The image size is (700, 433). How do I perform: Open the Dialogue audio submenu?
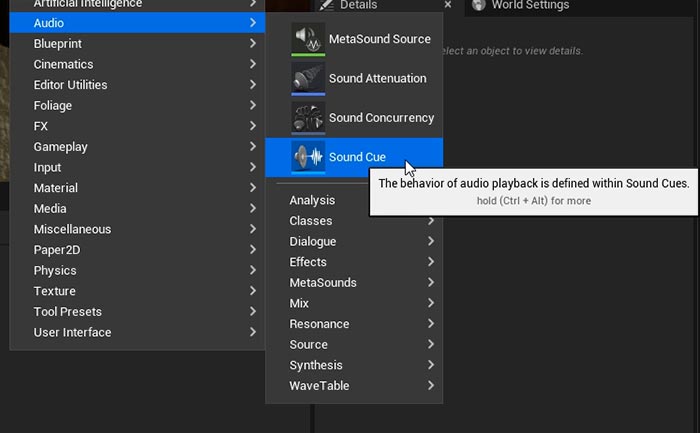[x=313, y=241]
